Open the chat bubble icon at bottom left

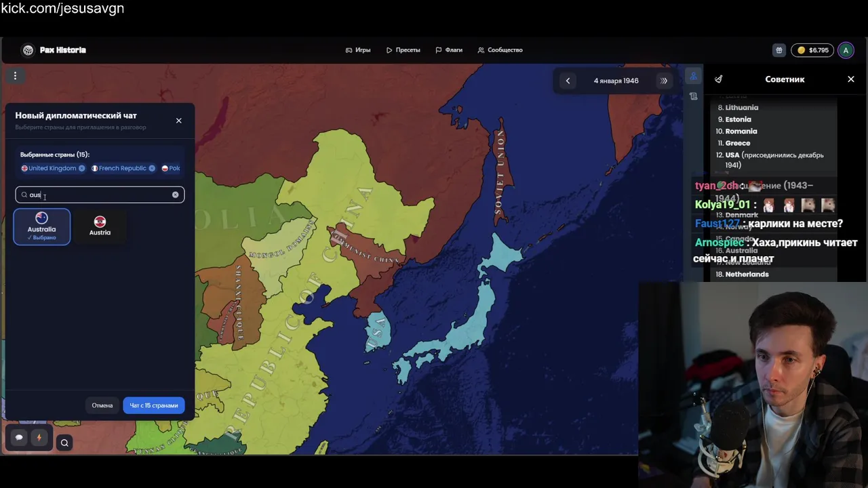click(x=19, y=438)
